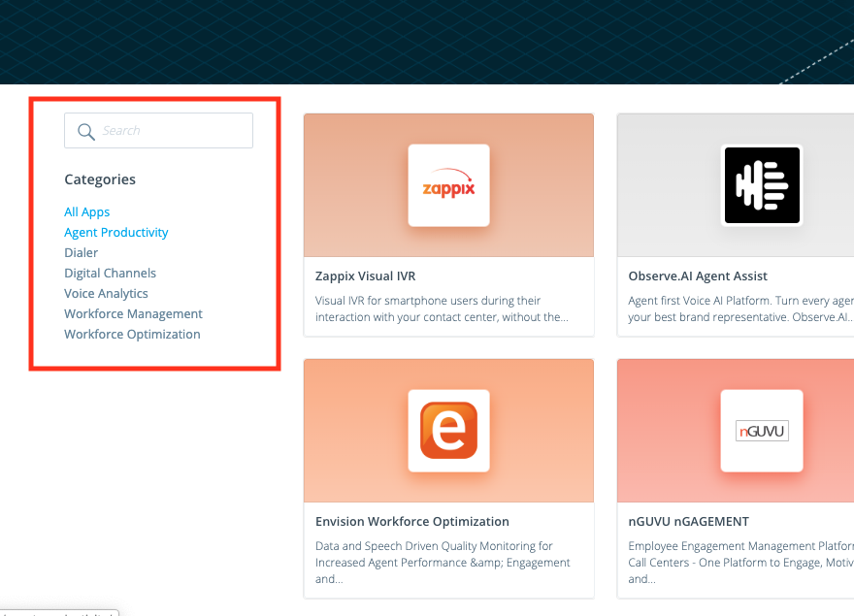Screen dimensions: 854x616
Task: Open the Workforce Management category
Action: coord(133,313)
